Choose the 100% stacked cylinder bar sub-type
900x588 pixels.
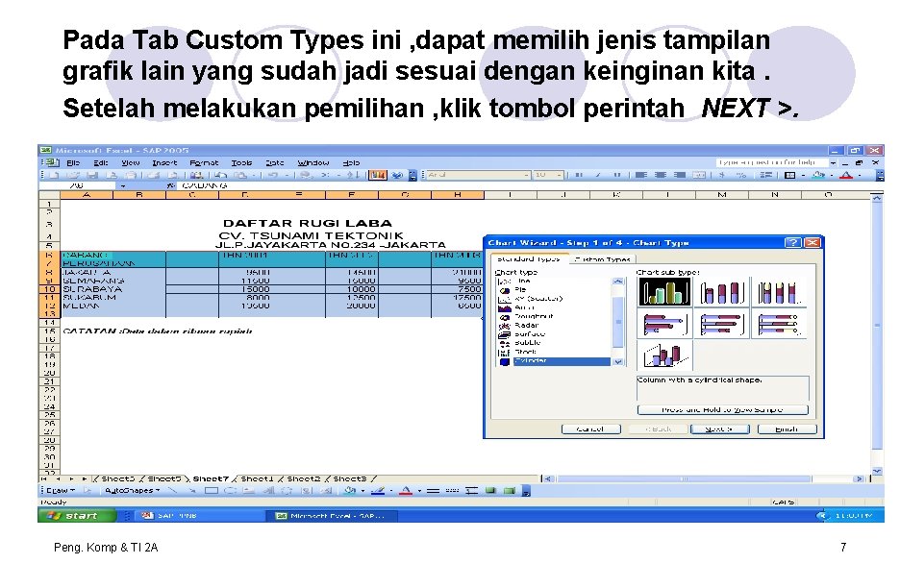coord(779,324)
